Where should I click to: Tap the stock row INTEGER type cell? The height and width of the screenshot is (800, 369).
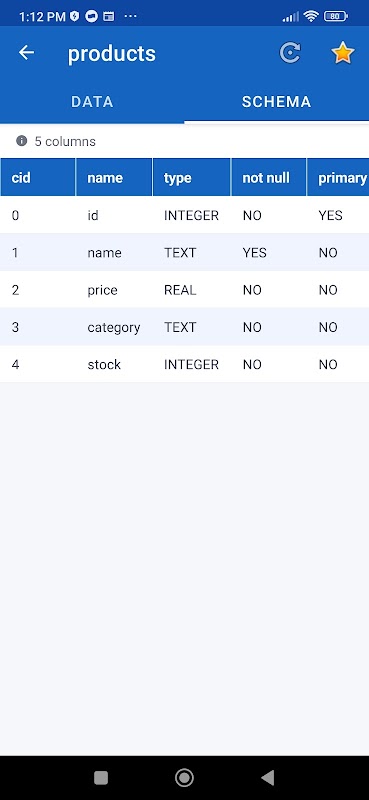191,364
